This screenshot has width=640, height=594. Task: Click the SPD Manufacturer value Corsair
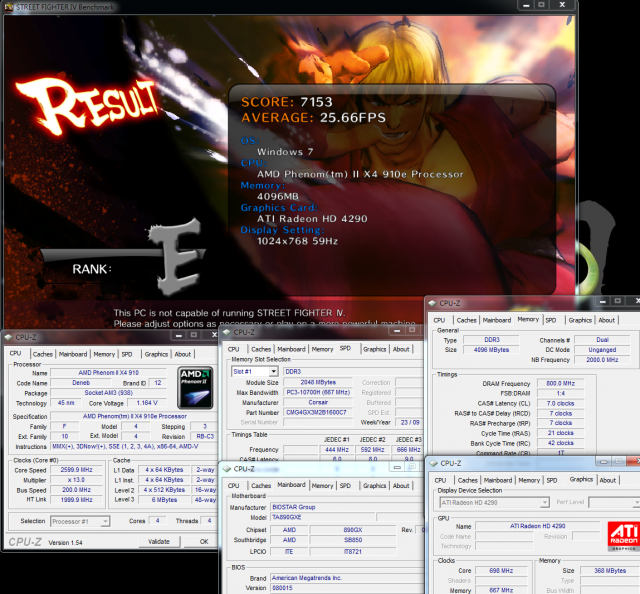coord(318,403)
